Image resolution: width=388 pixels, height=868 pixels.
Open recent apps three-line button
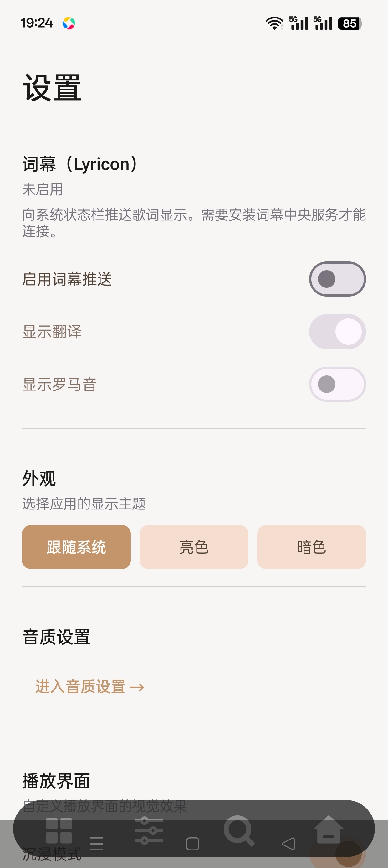click(x=97, y=844)
